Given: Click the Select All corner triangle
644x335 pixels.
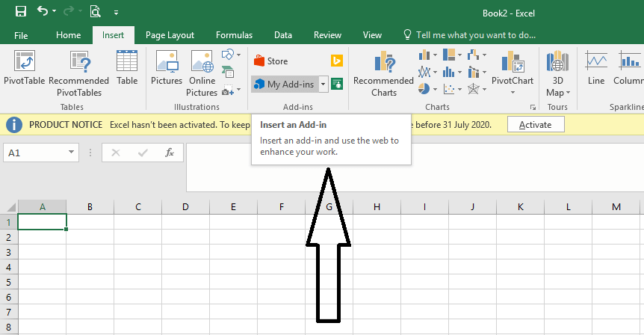Looking at the screenshot, I should click(11, 206).
